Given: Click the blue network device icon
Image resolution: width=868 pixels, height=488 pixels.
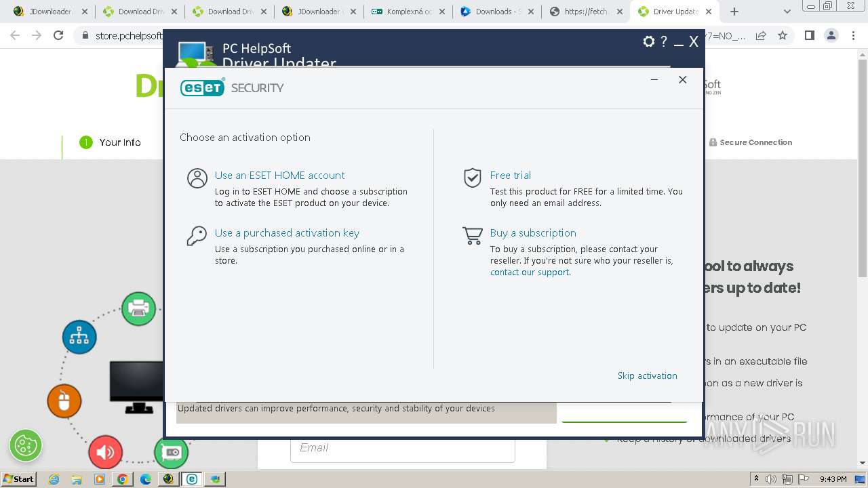Looking at the screenshot, I should pyautogui.click(x=79, y=337).
